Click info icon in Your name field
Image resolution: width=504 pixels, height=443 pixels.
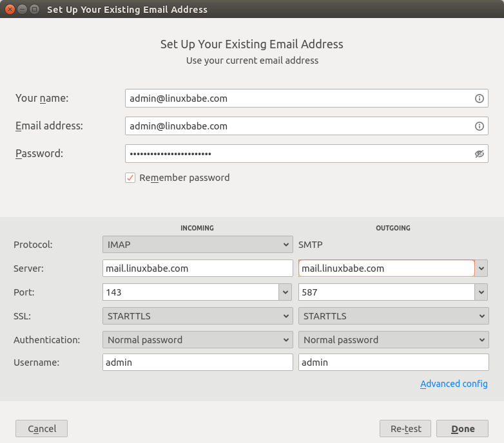click(x=479, y=99)
